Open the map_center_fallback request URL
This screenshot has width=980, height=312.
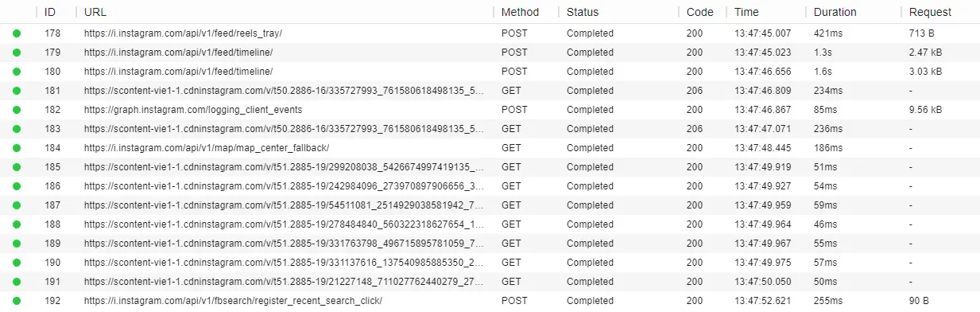(207, 148)
